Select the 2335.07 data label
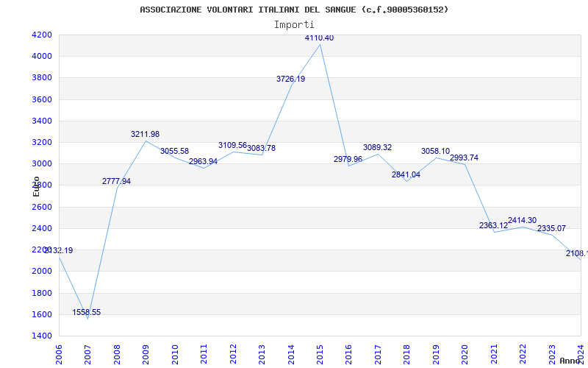 tap(552, 228)
